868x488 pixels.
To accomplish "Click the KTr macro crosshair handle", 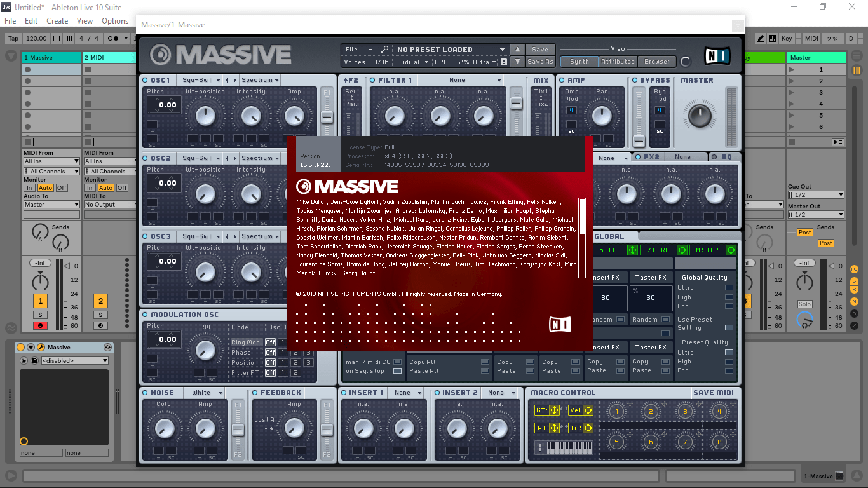I will point(555,410).
